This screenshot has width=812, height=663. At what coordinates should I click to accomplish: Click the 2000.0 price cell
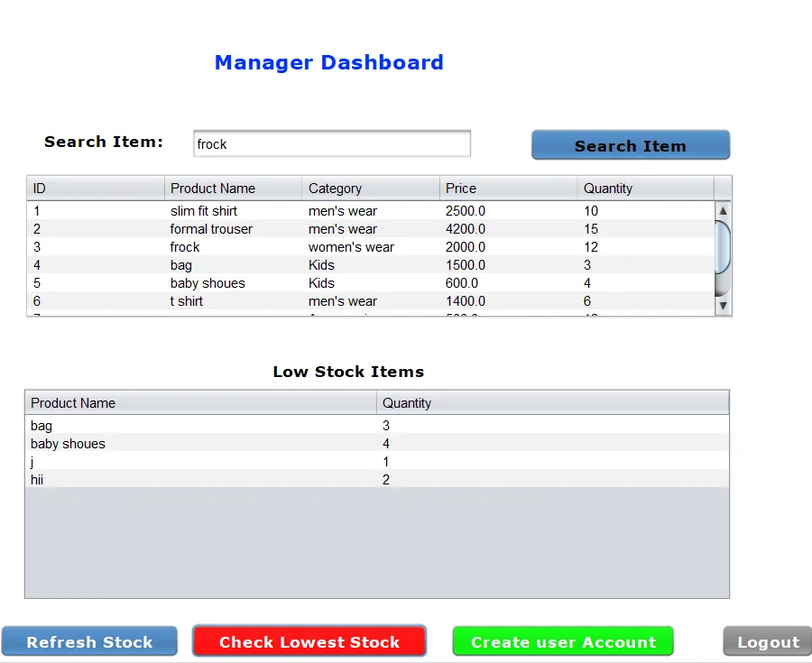coord(509,247)
